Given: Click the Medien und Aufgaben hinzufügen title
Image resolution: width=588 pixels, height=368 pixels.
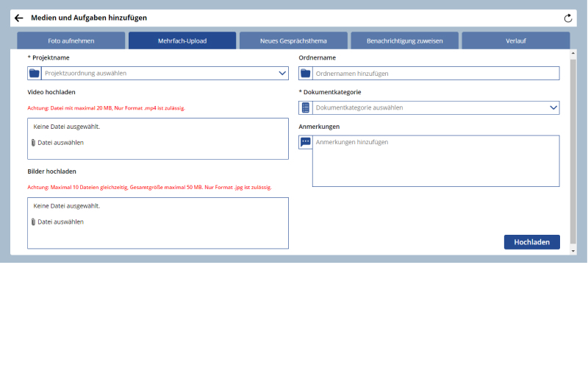Looking at the screenshot, I should (89, 18).
